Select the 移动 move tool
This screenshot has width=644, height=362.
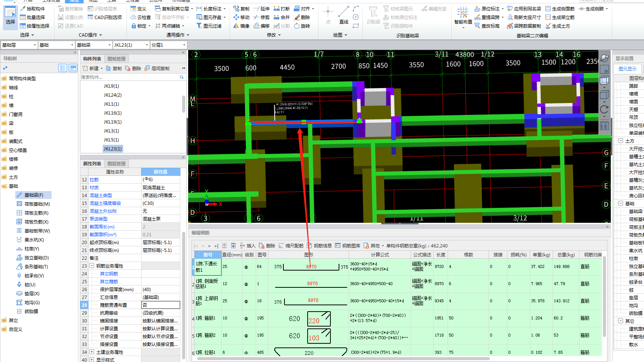point(241,17)
